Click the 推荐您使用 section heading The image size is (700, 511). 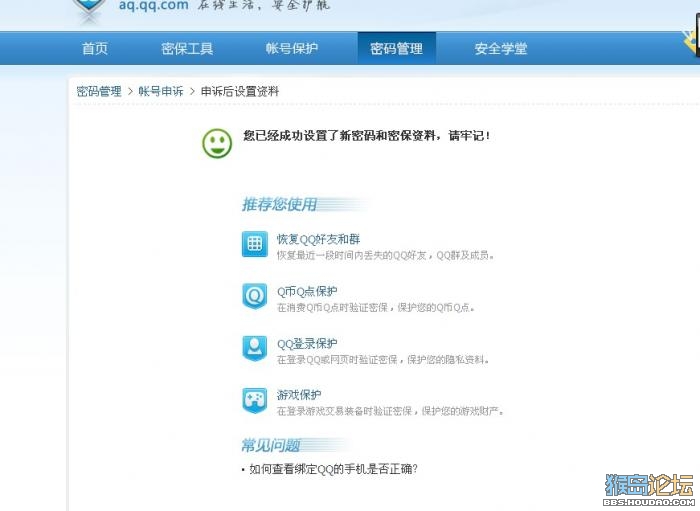[x=279, y=204]
